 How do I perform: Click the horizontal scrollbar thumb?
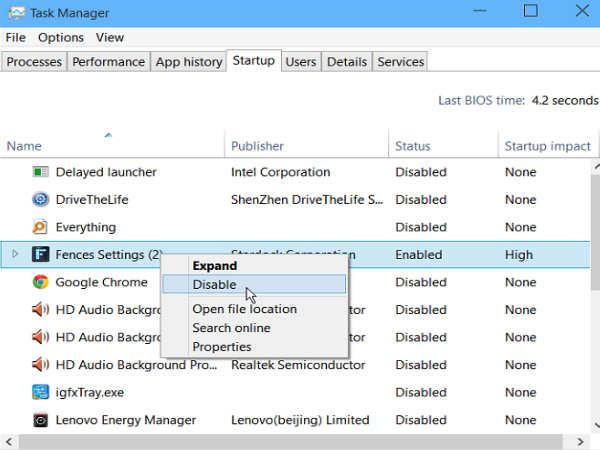click(290, 442)
